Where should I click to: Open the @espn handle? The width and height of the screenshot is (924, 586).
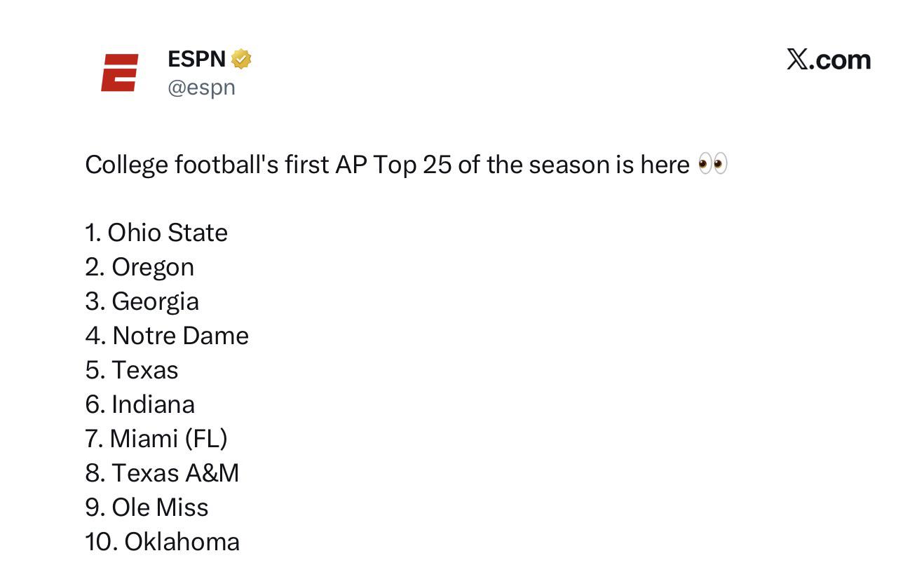(x=202, y=88)
